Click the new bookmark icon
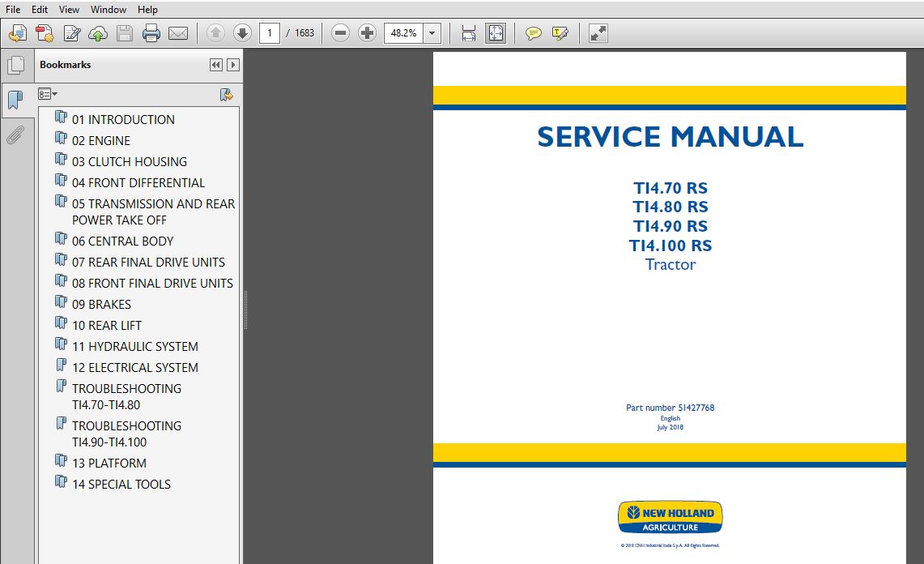Image resolution: width=924 pixels, height=564 pixels. 226,94
